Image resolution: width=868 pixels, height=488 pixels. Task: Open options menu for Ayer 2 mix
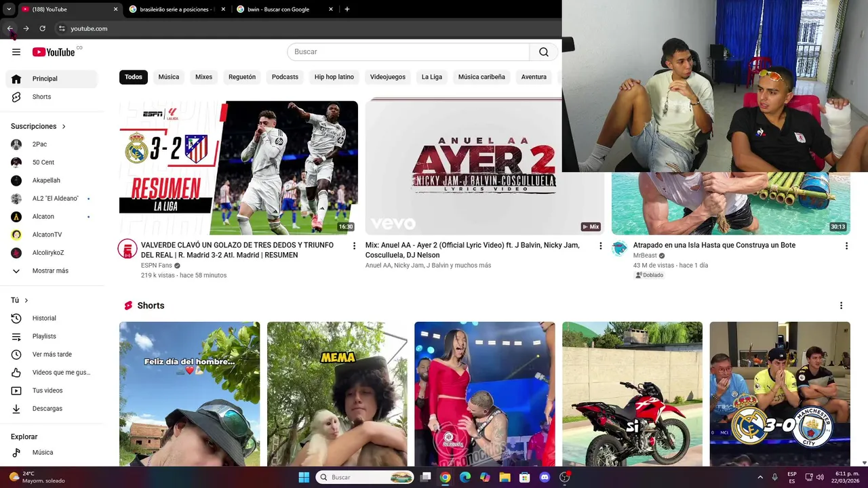tap(600, 246)
